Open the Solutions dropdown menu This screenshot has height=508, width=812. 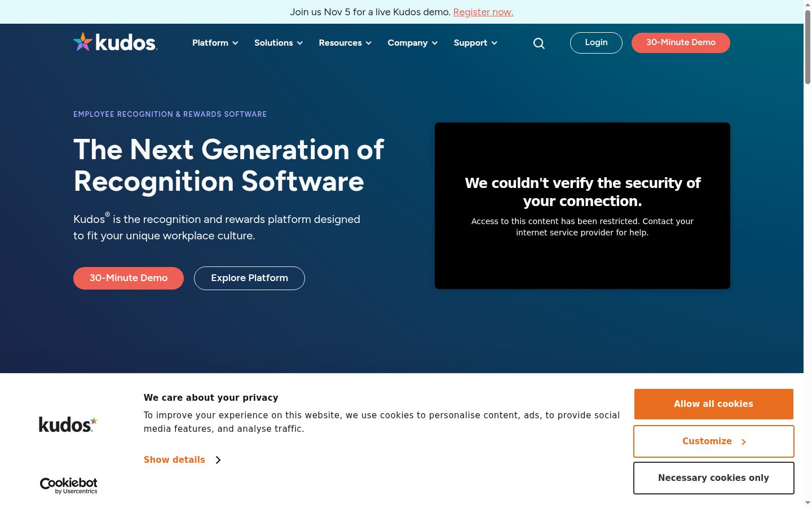click(279, 43)
